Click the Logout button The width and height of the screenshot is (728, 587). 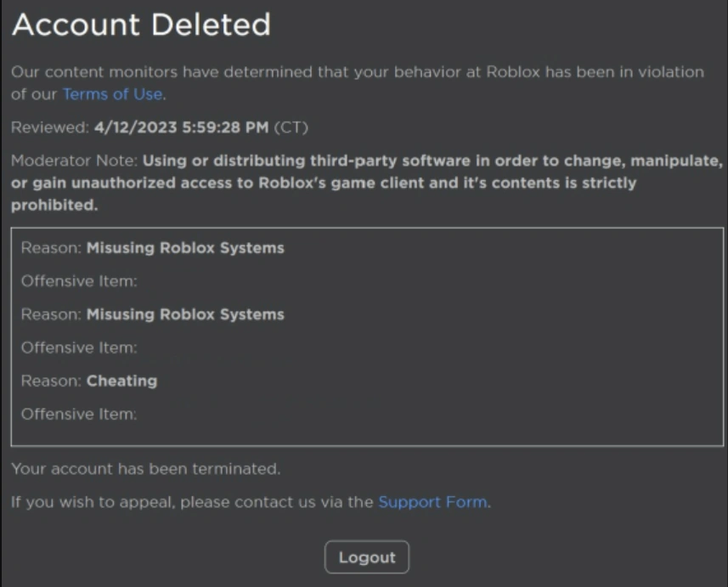(367, 556)
